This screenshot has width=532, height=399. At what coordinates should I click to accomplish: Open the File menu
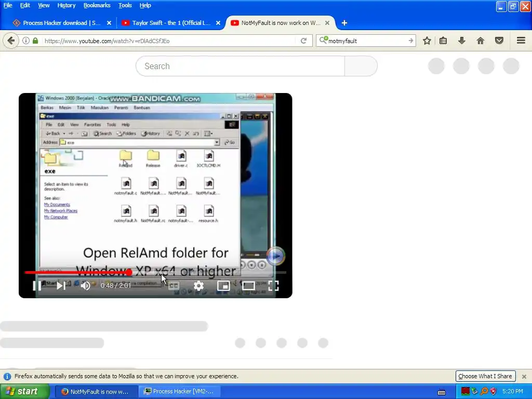(x=7, y=5)
